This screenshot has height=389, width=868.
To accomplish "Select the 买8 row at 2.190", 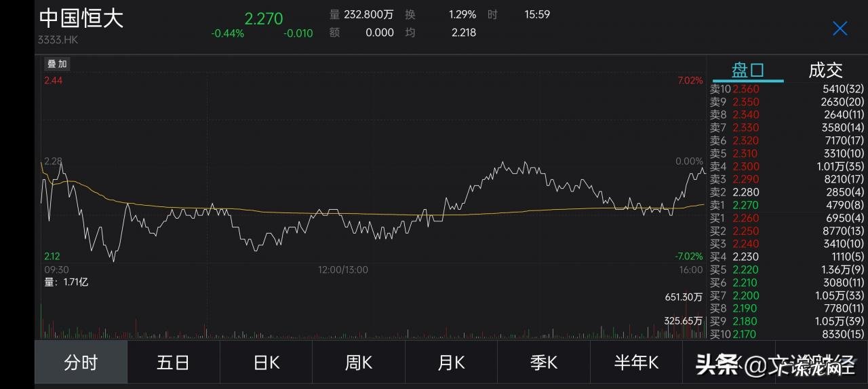I will click(787, 308).
